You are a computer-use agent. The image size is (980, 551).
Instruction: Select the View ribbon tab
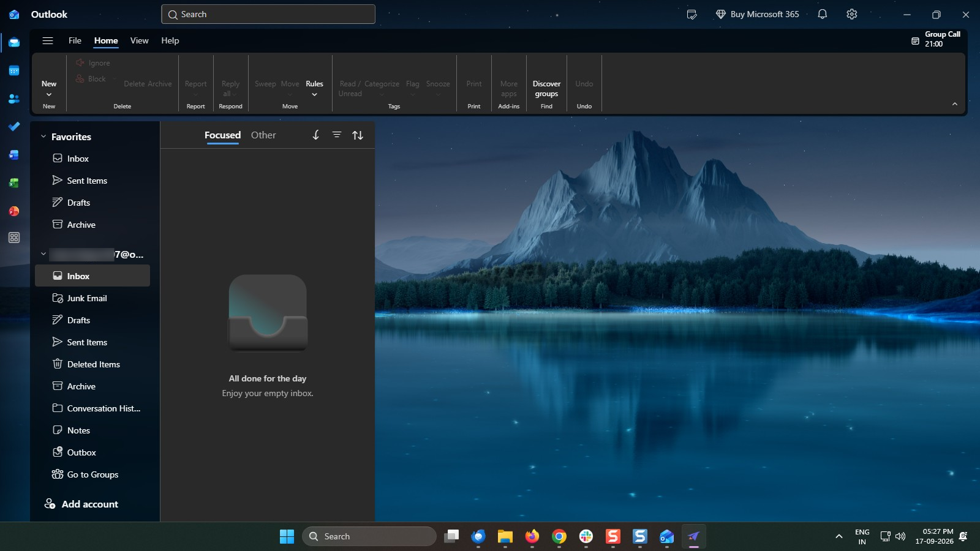tap(139, 40)
